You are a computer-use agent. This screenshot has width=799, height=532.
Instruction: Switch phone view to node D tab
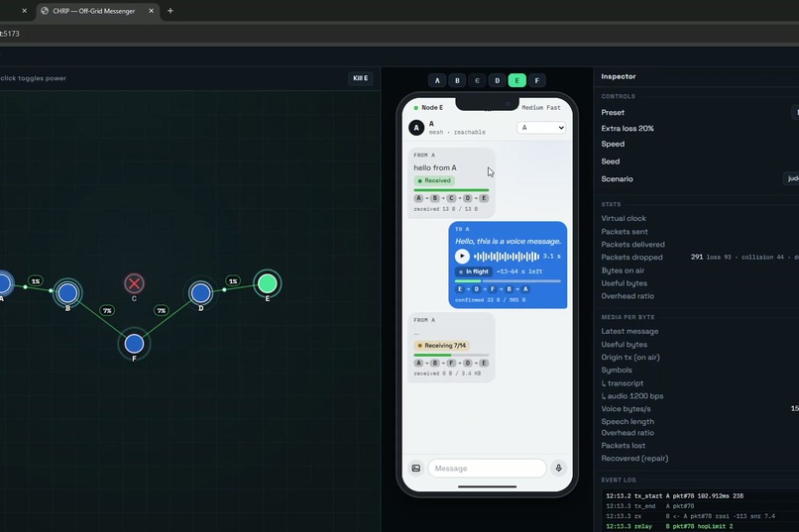498,80
